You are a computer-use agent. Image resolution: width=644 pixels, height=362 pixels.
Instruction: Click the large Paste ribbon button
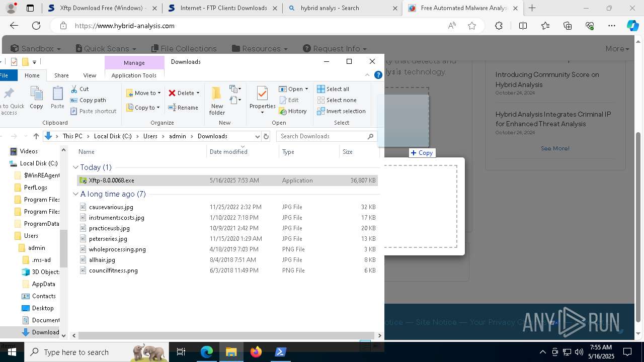click(57, 98)
